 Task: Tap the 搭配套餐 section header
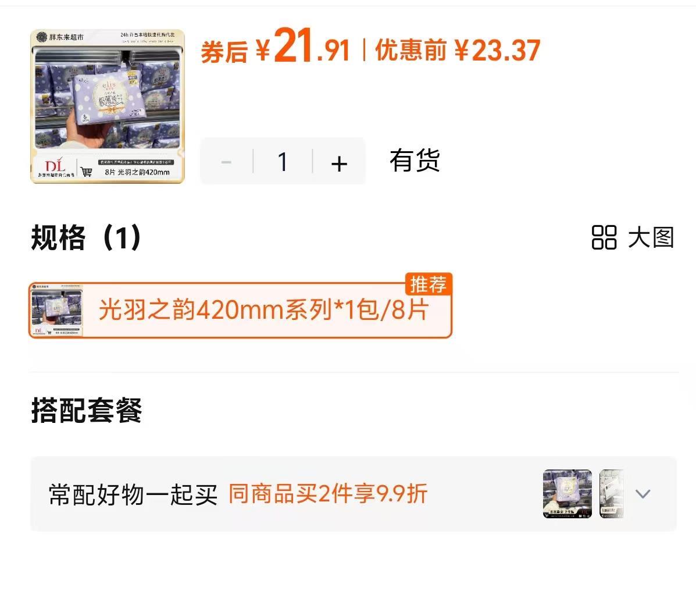pyautogui.click(x=87, y=410)
